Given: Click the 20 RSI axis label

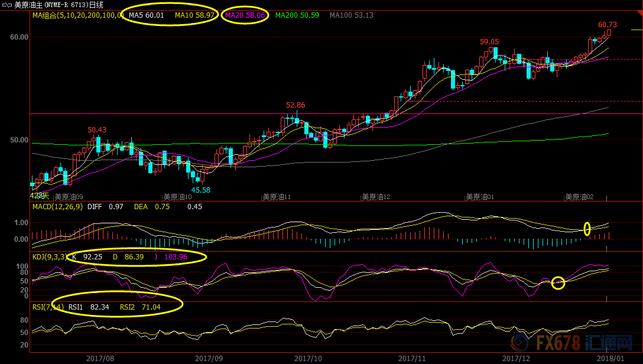Looking at the screenshot, I should pyautogui.click(x=24, y=345).
